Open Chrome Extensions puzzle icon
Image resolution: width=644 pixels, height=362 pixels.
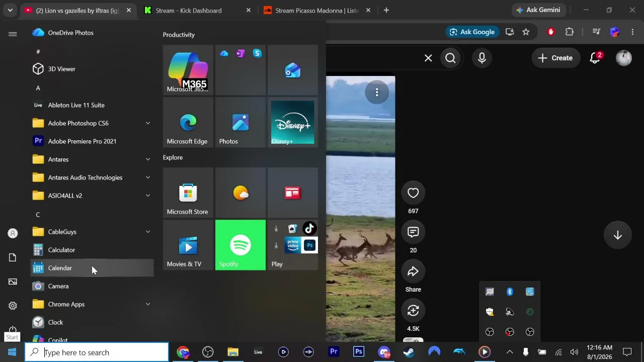tap(570, 32)
